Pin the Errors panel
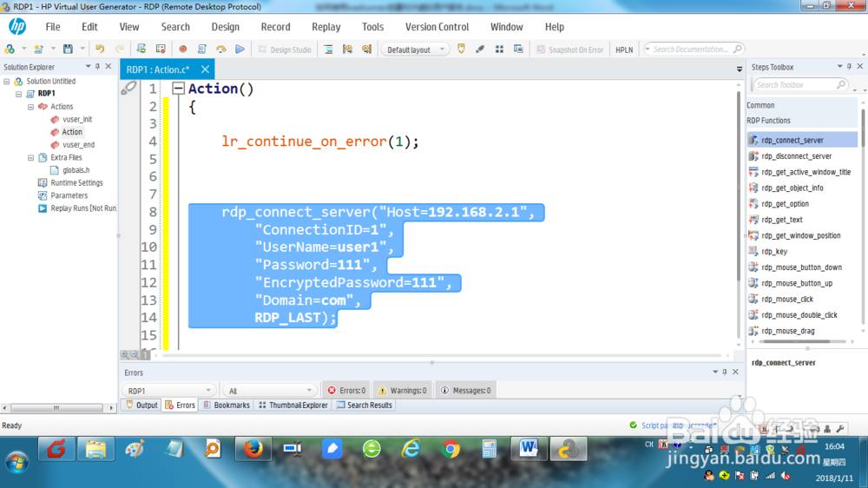This screenshot has height=488, width=868. pos(725,372)
